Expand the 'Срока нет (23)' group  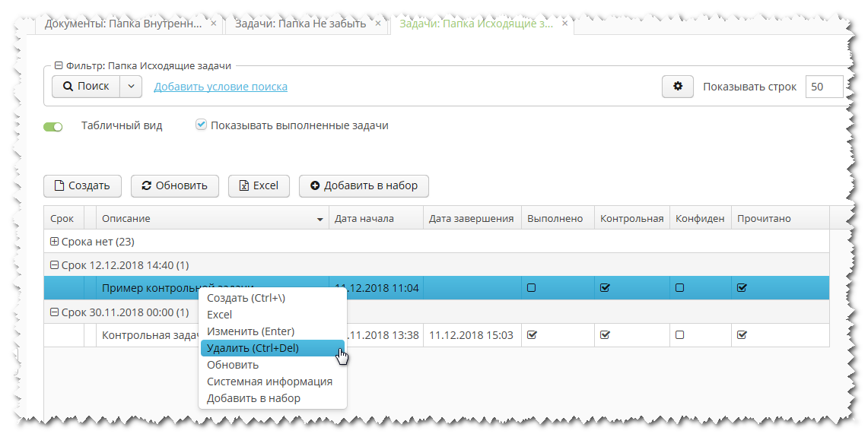tap(54, 242)
